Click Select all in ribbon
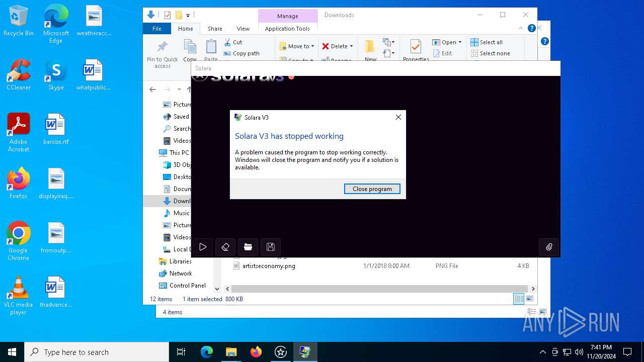Viewport: 644px width, 362px height. click(487, 42)
